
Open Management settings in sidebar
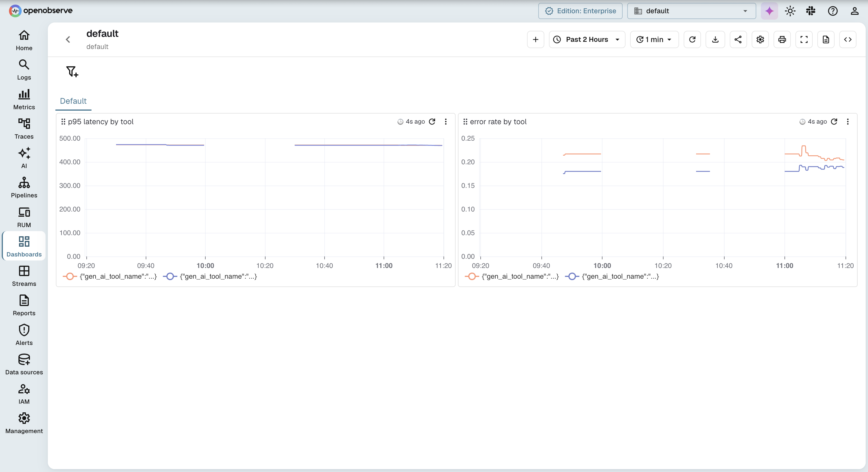tap(24, 423)
